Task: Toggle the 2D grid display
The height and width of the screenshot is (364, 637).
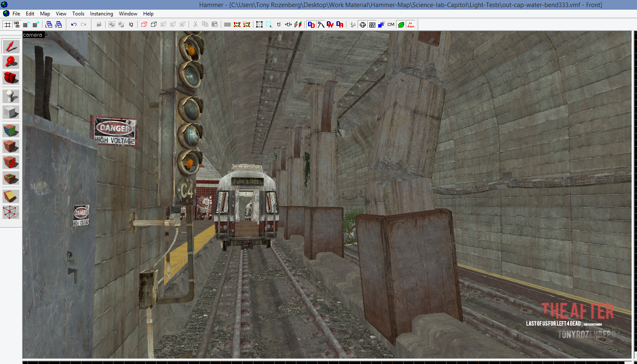Action: click(x=8, y=25)
